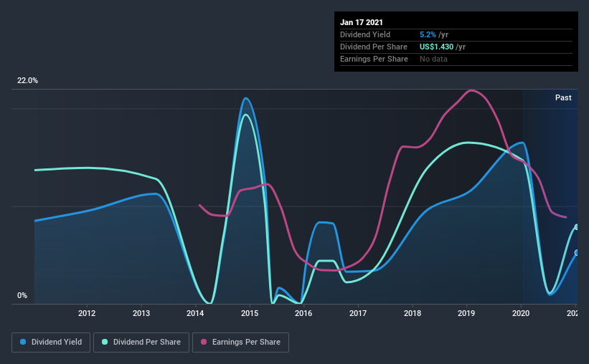Viewport: 589px width, 364px height.
Task: Toggle the Dividend Per Share legend button
Action: point(141,343)
